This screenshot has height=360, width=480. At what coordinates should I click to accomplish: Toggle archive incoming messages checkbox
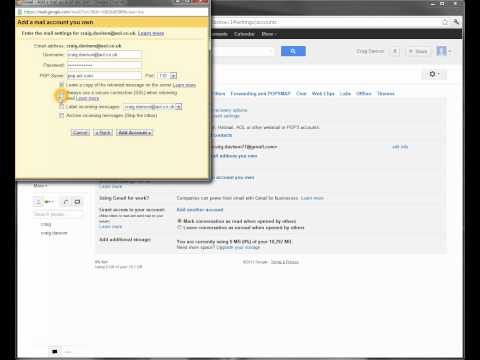[61, 116]
